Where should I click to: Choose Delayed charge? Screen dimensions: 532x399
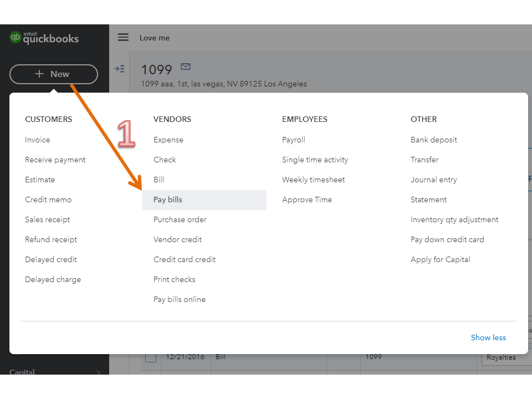coord(53,279)
